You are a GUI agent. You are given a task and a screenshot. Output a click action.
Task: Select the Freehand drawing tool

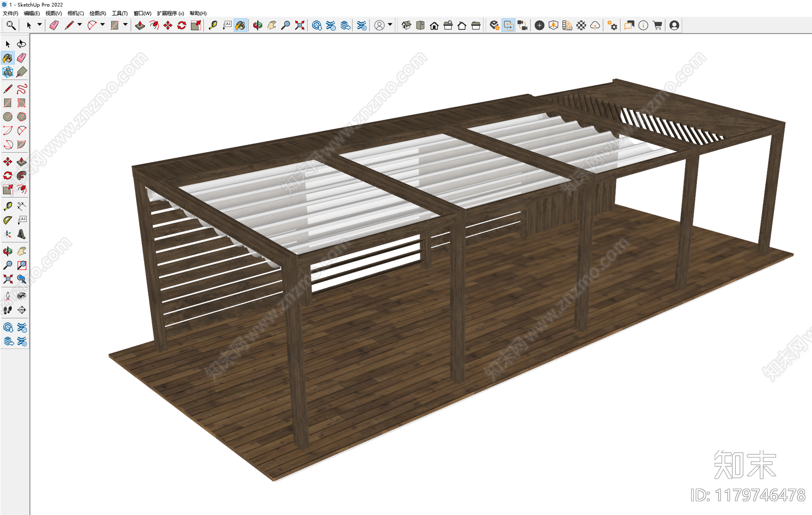(21, 89)
